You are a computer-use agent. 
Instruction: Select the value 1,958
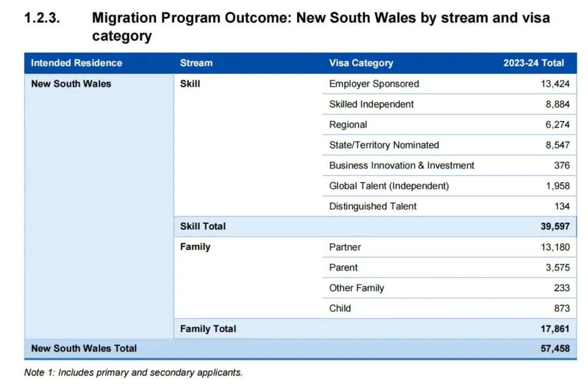pos(558,186)
